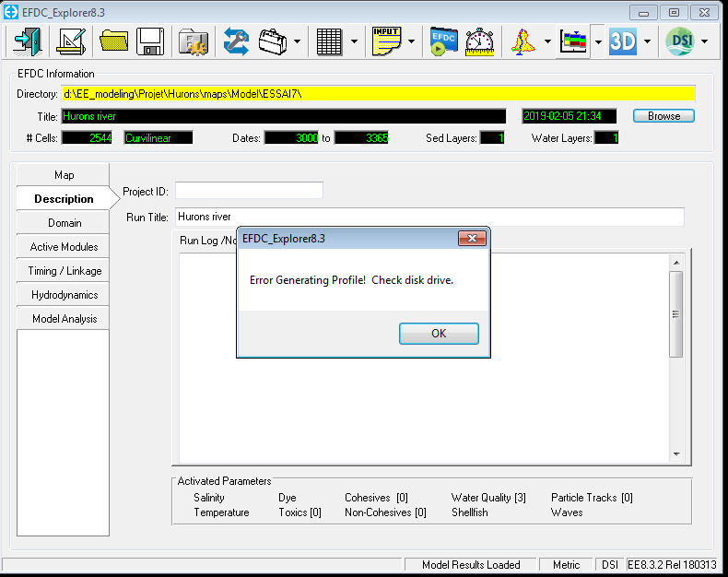This screenshot has height=577, width=728.
Task: Open the stopwatch timing icon
Action: [x=479, y=42]
